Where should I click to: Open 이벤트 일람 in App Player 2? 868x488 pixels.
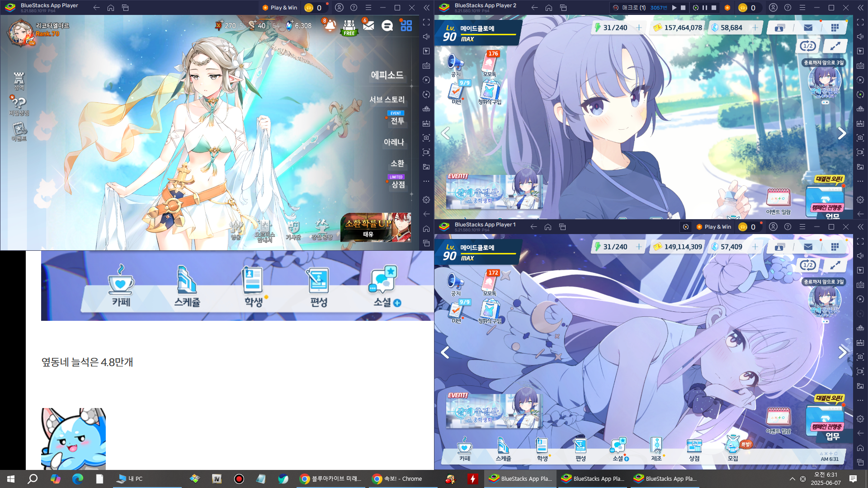pyautogui.click(x=778, y=202)
